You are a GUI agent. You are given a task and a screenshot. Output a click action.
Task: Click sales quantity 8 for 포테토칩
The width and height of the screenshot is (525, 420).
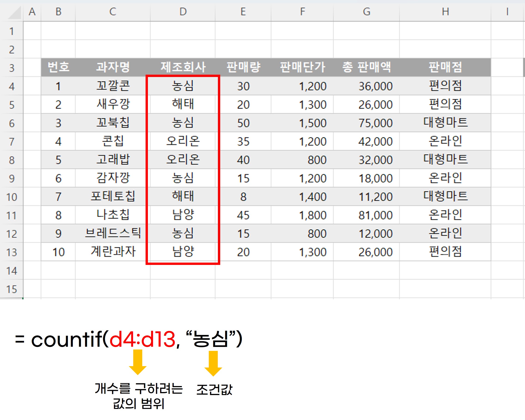coord(243,196)
